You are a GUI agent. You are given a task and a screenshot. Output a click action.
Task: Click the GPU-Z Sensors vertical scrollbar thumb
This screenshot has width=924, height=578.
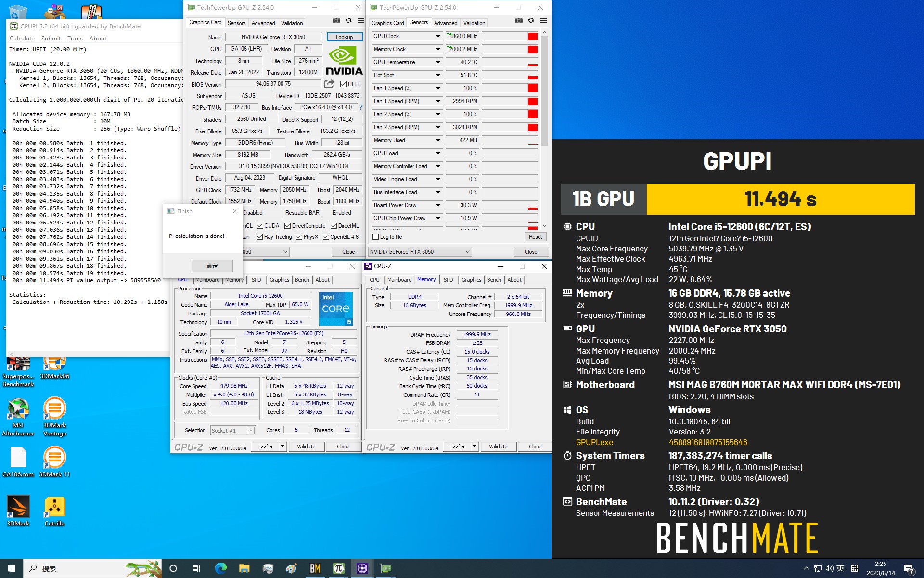coord(544,91)
